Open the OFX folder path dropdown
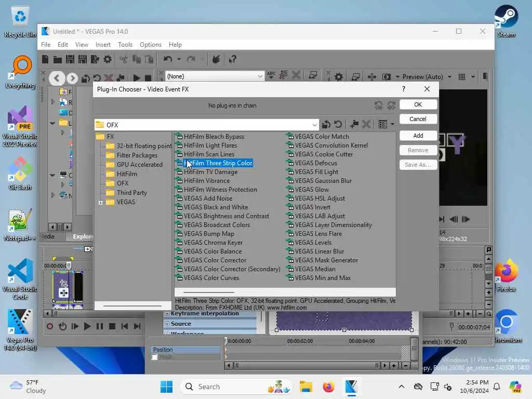Image resolution: width=532 pixels, height=399 pixels. coord(314,125)
